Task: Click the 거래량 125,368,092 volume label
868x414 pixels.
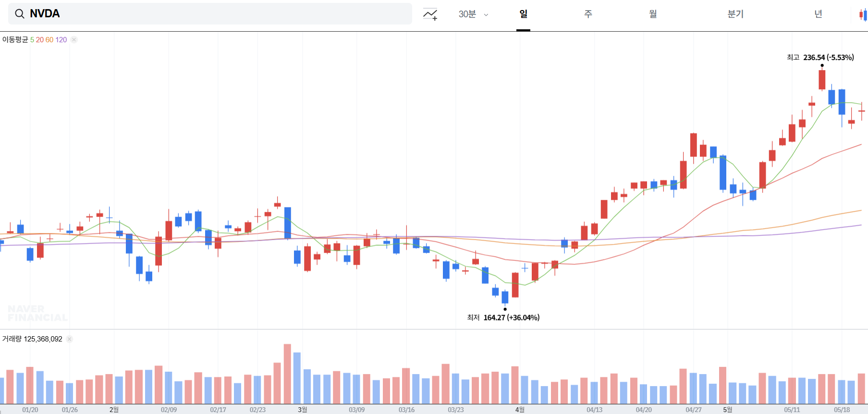Action: pyautogui.click(x=32, y=339)
